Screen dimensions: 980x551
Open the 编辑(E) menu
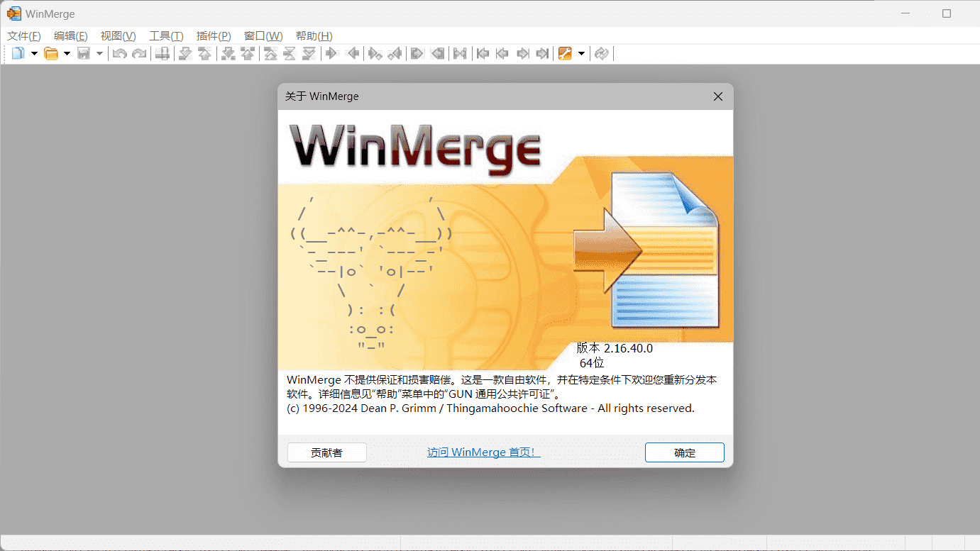71,36
